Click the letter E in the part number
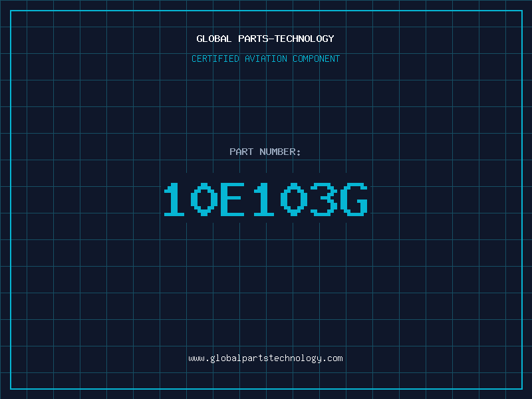This screenshot has width=532, height=399. pos(232,199)
